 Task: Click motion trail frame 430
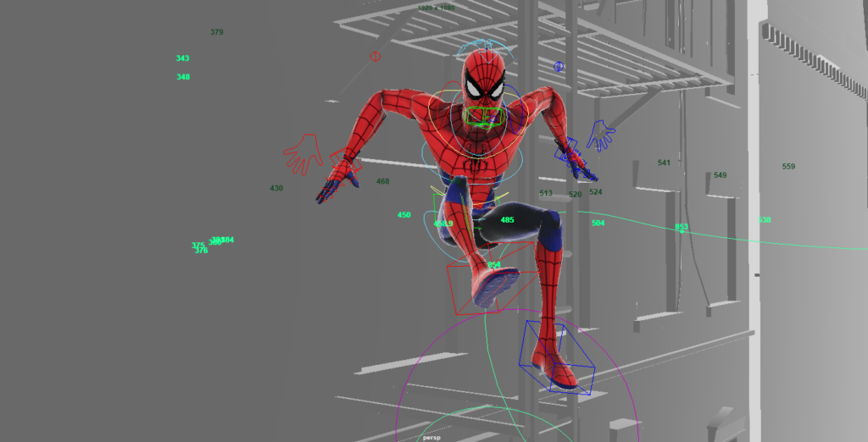click(x=276, y=188)
